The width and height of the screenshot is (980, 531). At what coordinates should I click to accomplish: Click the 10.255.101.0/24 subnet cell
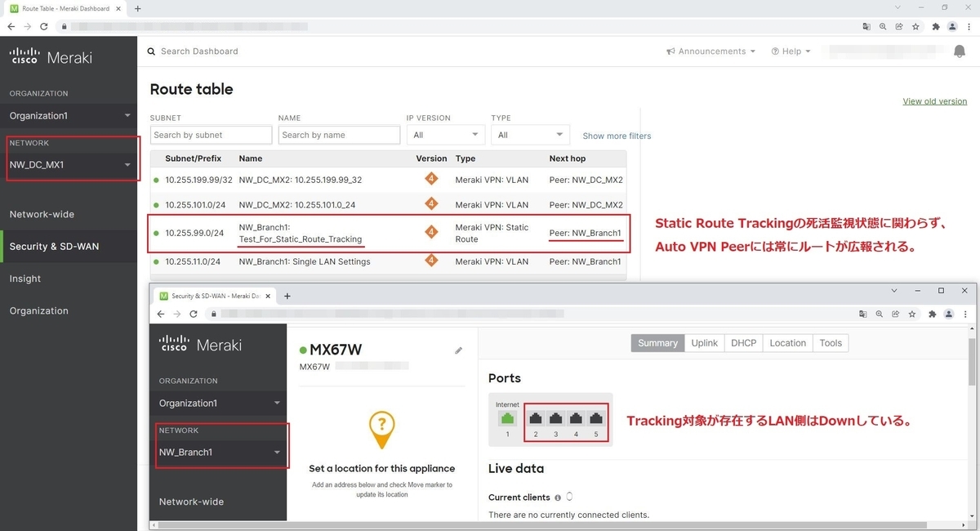(194, 204)
